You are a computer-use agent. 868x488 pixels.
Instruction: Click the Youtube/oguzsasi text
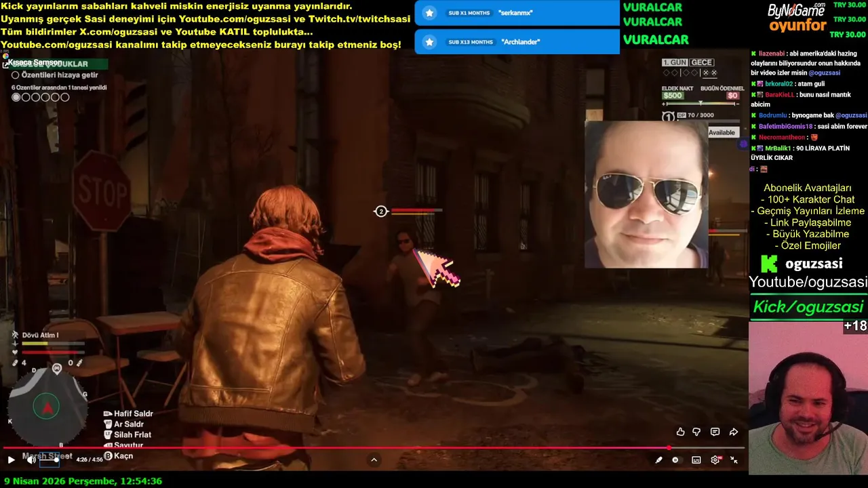[x=808, y=282]
